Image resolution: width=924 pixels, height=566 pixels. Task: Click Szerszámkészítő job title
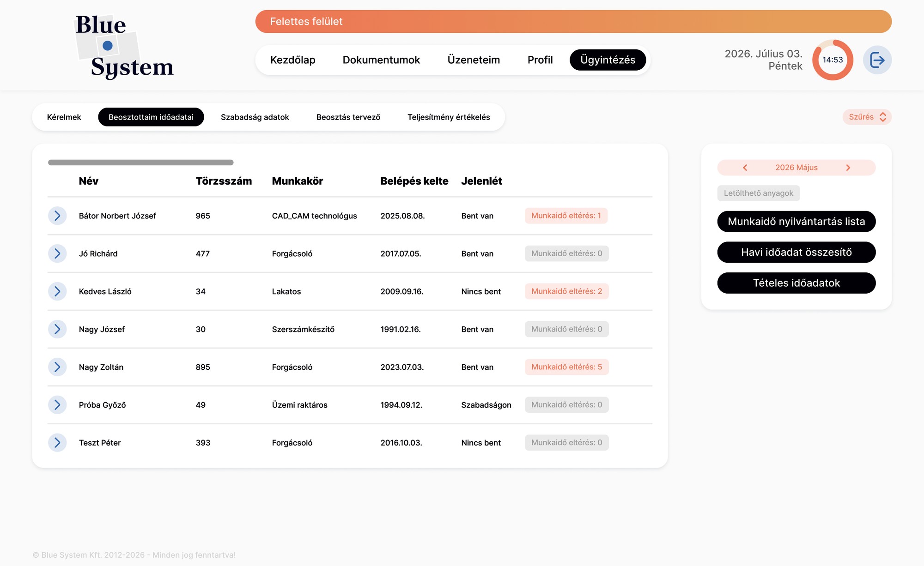(x=303, y=330)
